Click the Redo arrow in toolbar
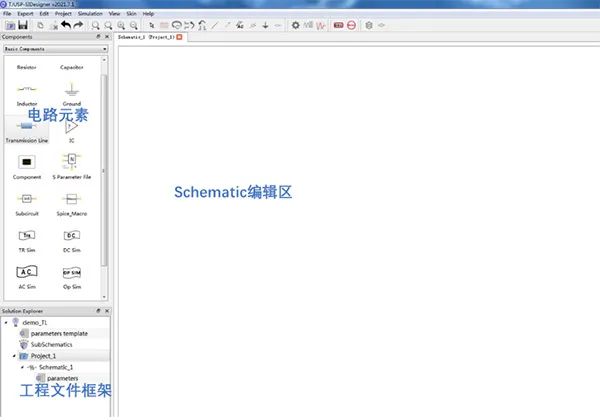 pyautogui.click(x=78, y=25)
